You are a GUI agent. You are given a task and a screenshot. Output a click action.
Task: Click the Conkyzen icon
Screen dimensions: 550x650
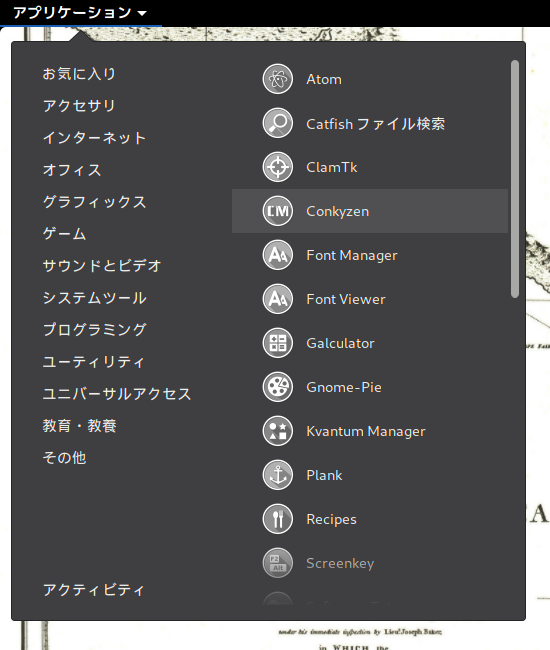pos(278,211)
